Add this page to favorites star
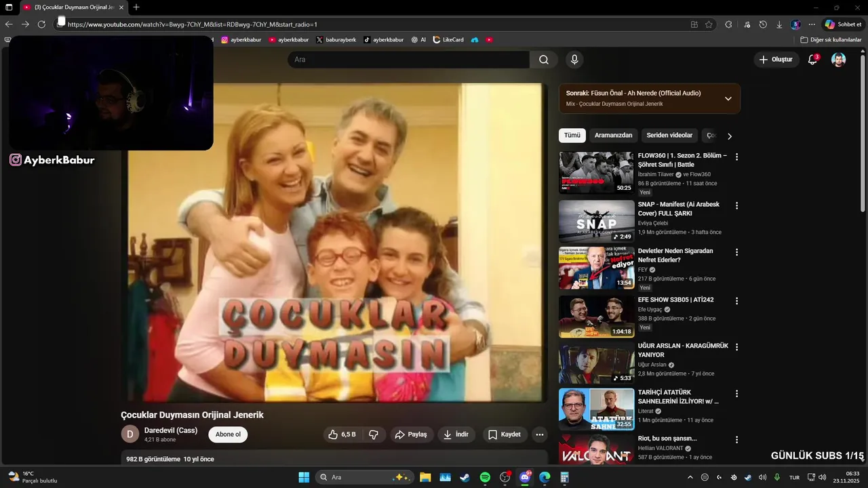The height and width of the screenshot is (488, 868). [709, 24]
